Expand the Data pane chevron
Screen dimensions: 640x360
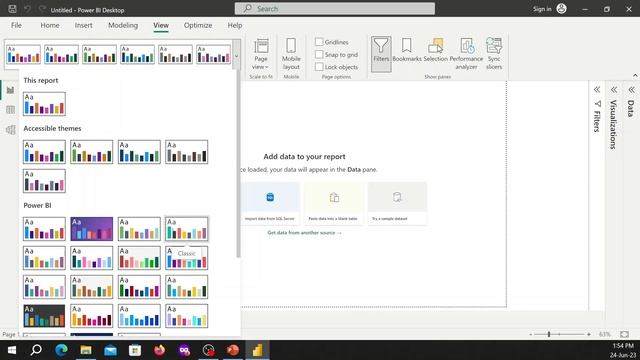(x=631, y=89)
